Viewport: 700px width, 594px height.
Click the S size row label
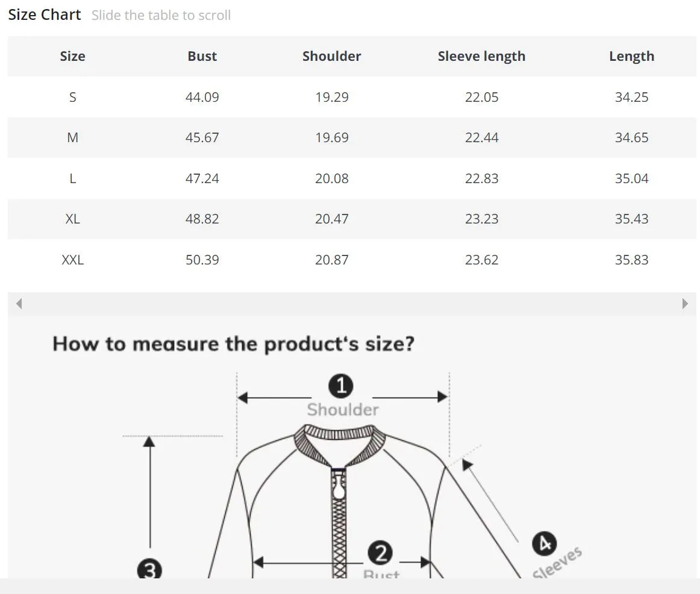73,97
